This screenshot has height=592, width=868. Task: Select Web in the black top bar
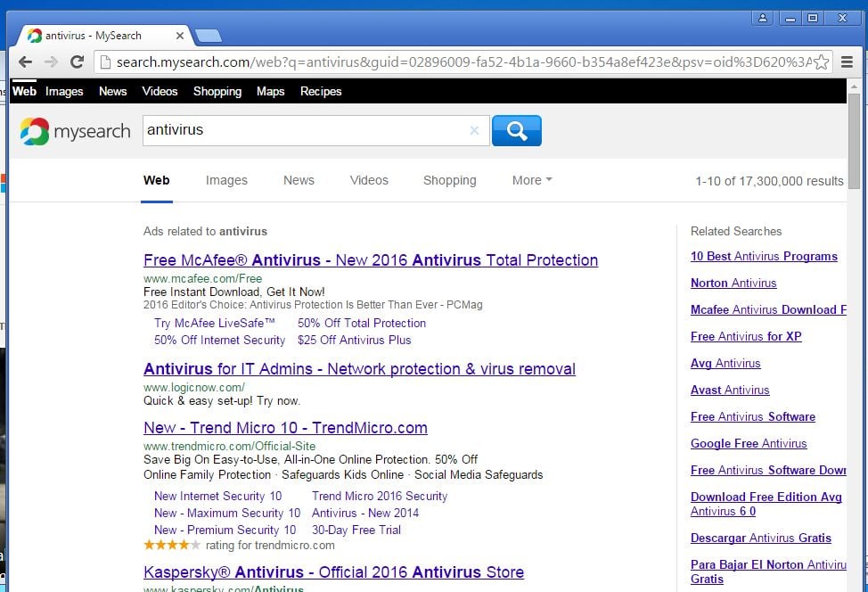(x=24, y=91)
